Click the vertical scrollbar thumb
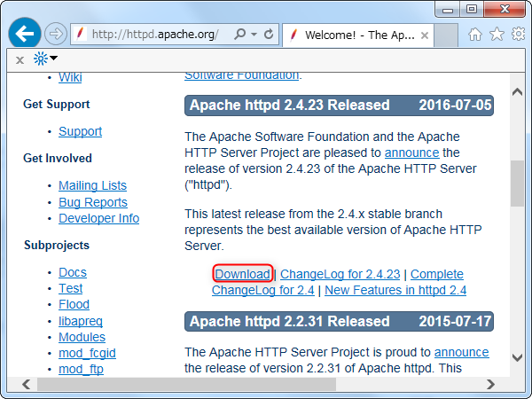The image size is (532, 399). (x=517, y=184)
